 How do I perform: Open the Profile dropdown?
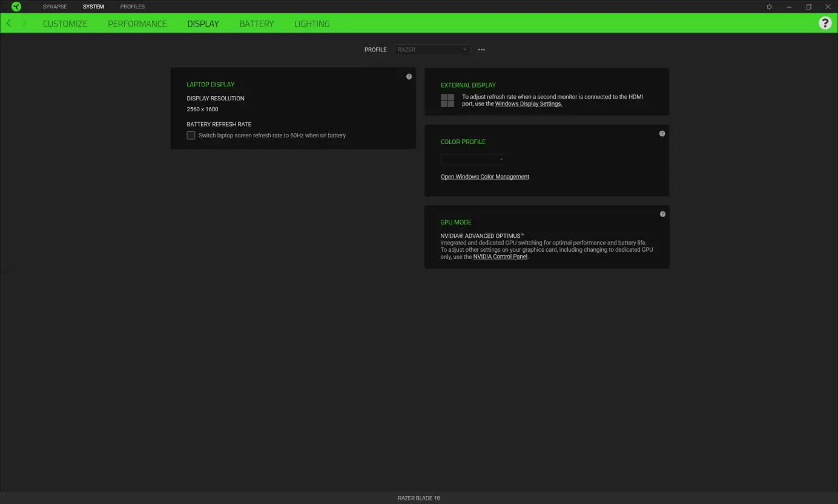click(x=432, y=50)
